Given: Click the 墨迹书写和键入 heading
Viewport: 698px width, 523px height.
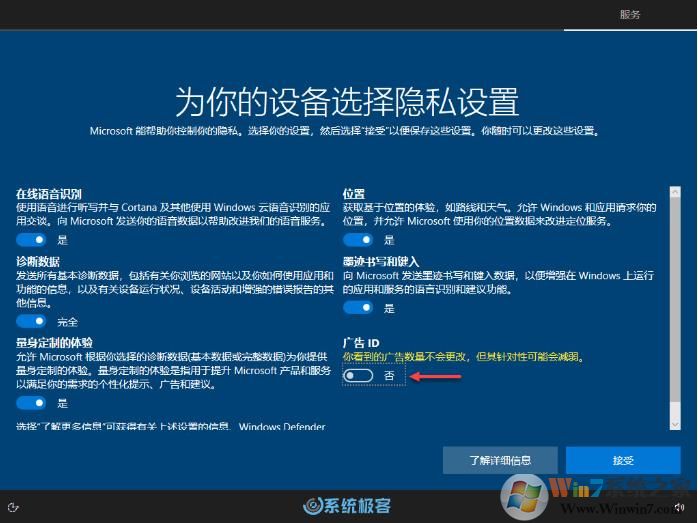Looking at the screenshot, I should coord(381,261).
